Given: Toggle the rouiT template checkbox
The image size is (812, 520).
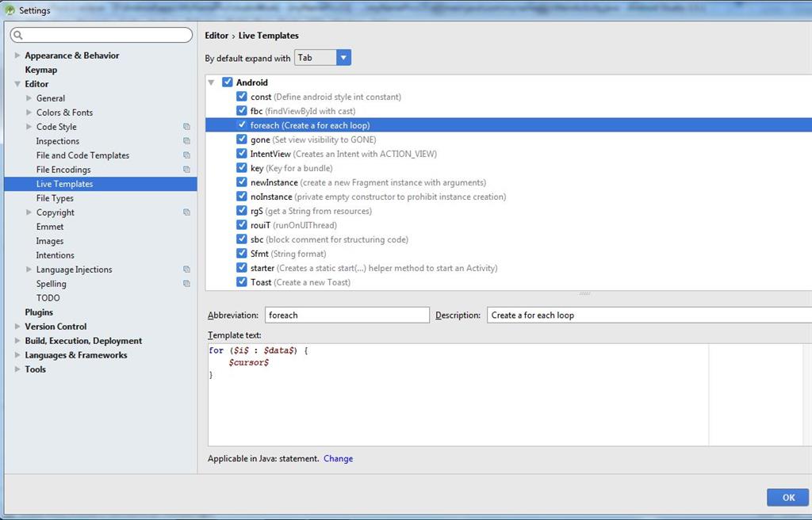Looking at the screenshot, I should point(242,225).
